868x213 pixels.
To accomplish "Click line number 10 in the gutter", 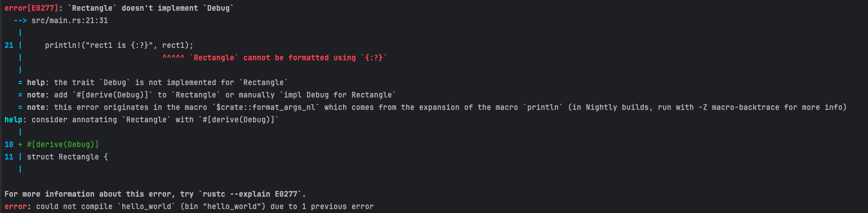I will pyautogui.click(x=8, y=144).
